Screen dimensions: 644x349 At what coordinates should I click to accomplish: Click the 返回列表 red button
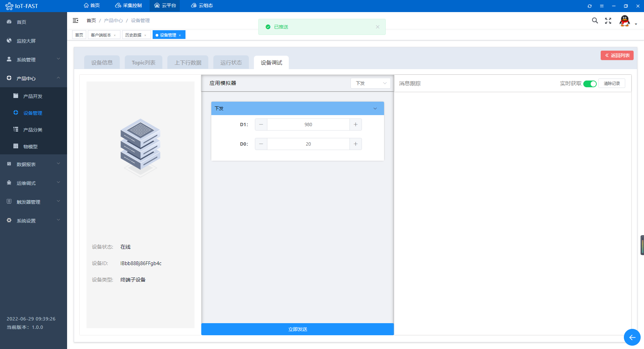coord(617,55)
